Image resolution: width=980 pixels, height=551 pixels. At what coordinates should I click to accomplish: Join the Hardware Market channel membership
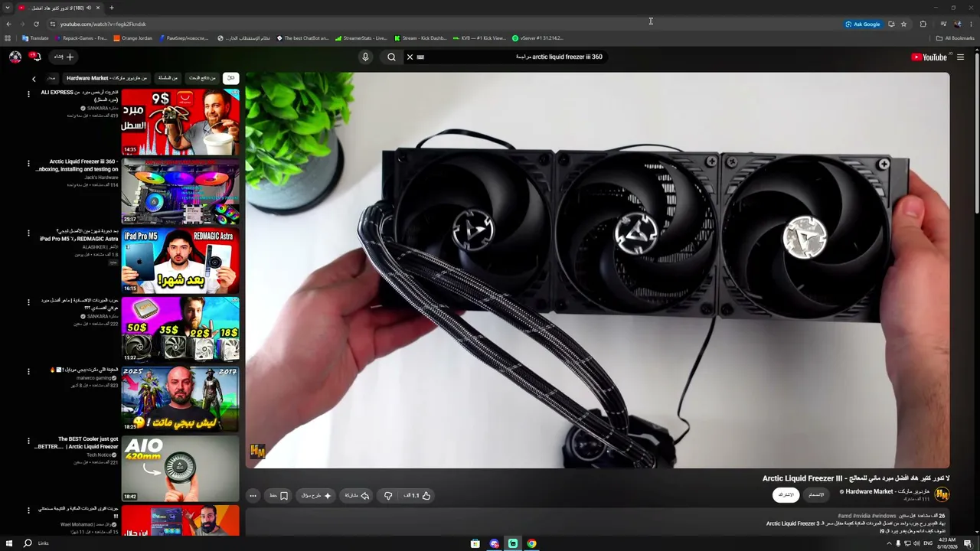pos(817,494)
